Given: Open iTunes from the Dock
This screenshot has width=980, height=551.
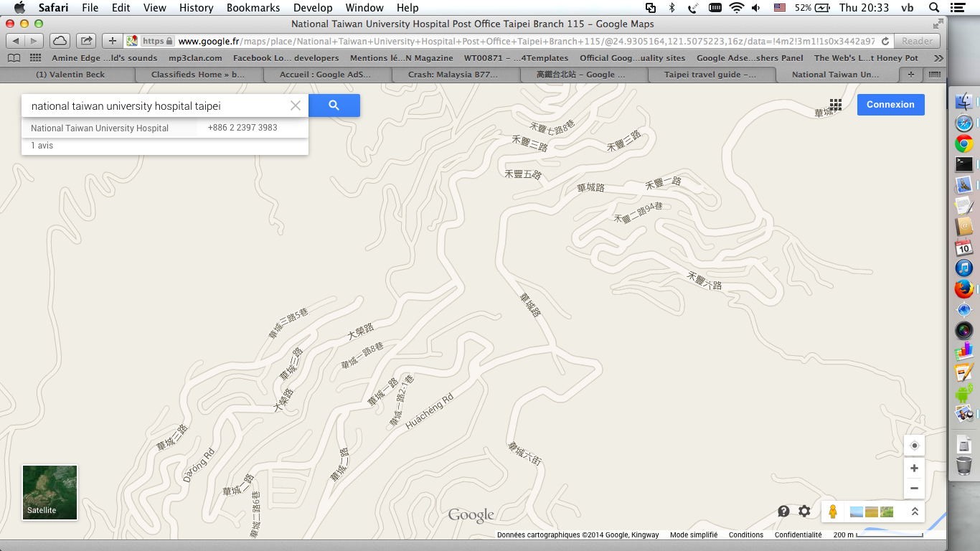Looking at the screenshot, I should pyautogui.click(x=963, y=268).
